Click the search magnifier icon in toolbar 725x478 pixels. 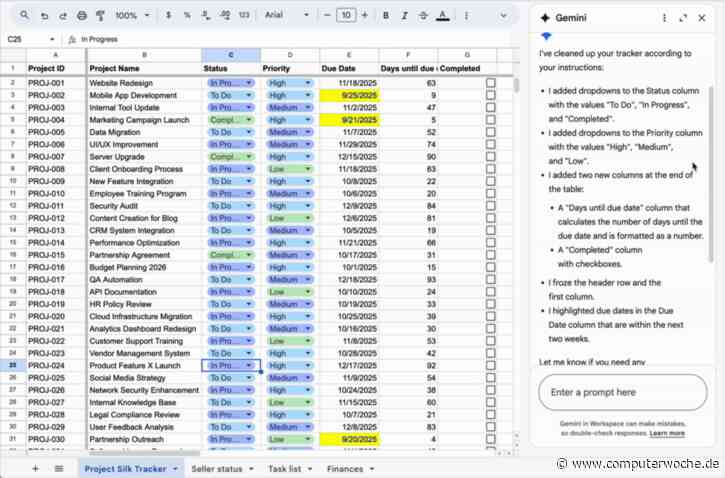(x=25, y=15)
